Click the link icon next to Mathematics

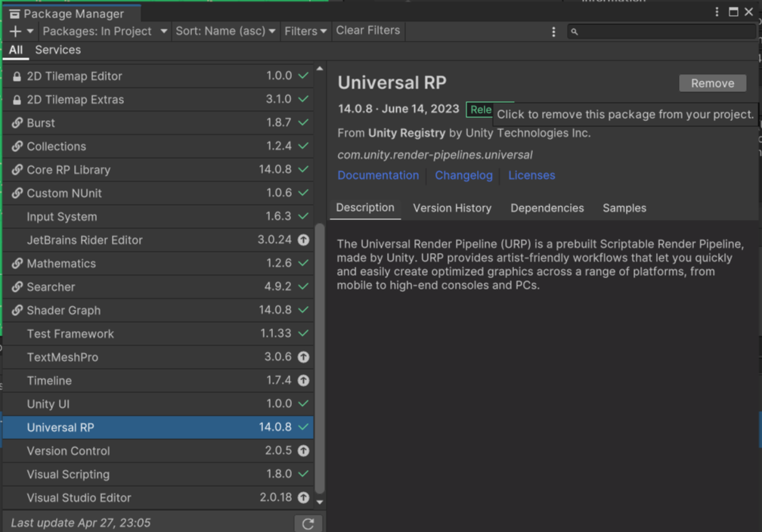click(x=17, y=263)
